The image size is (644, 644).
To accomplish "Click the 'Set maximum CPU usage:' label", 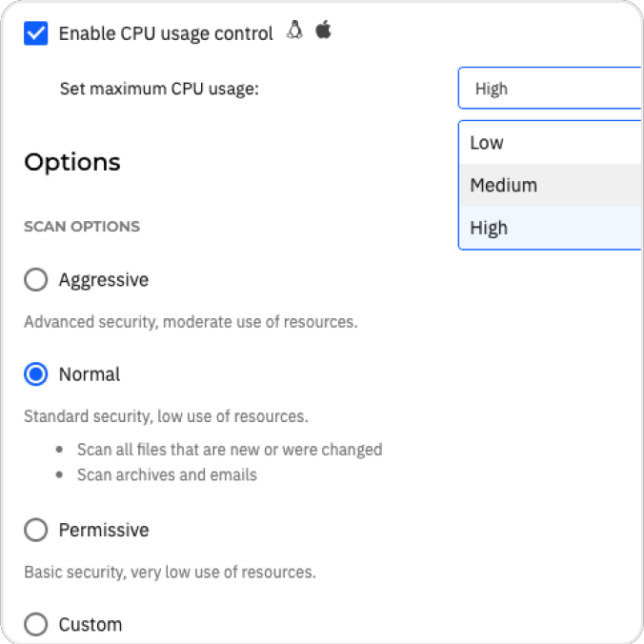I will [159, 89].
